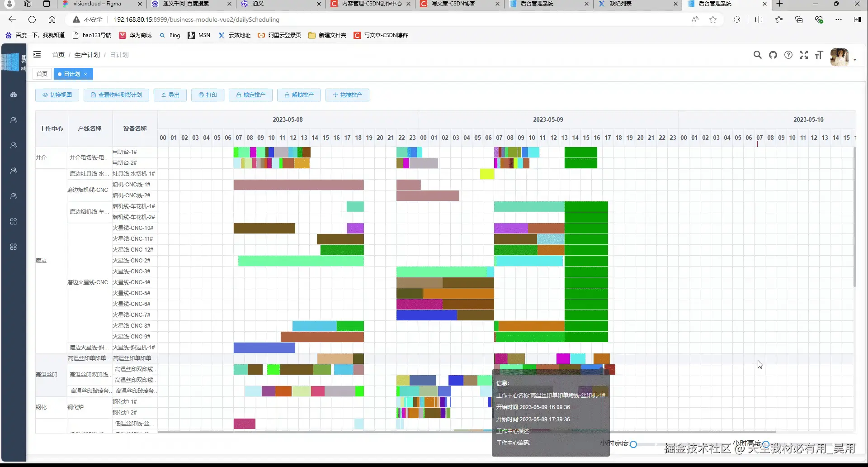This screenshot has height=467, width=868.
Task: Open browser essentials heart icon
Action: [819, 19]
